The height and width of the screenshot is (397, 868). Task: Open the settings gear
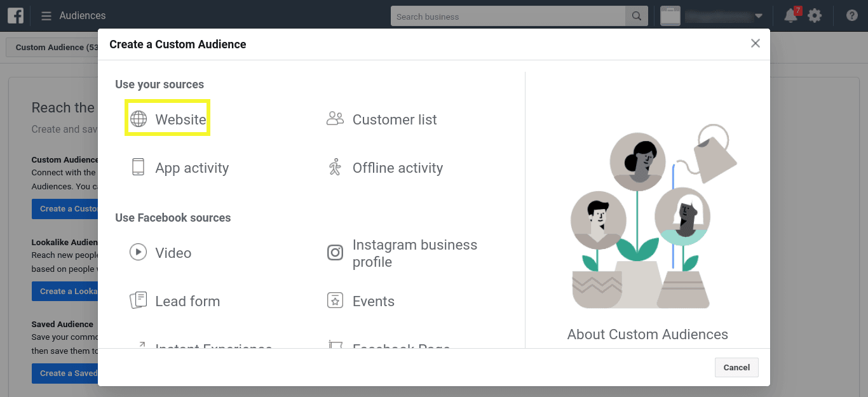tap(815, 16)
